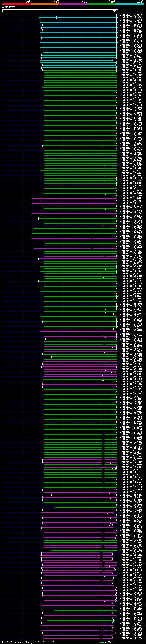Open the UniRef100_B9G6G8 hit
146x644 pixels.
[x=131, y=77]
